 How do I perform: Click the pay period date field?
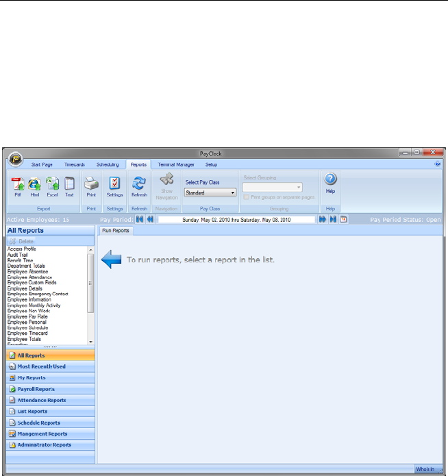(236, 219)
